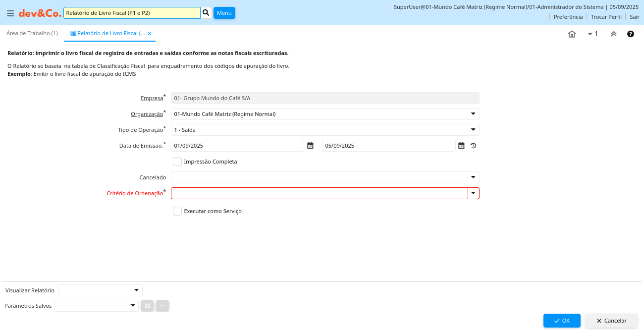Open the hamburger menu icon
Viewport: 644px width, 334px height.
pos(10,13)
